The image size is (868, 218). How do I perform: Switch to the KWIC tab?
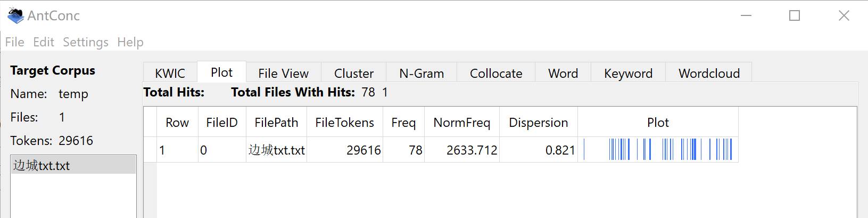[170, 74]
